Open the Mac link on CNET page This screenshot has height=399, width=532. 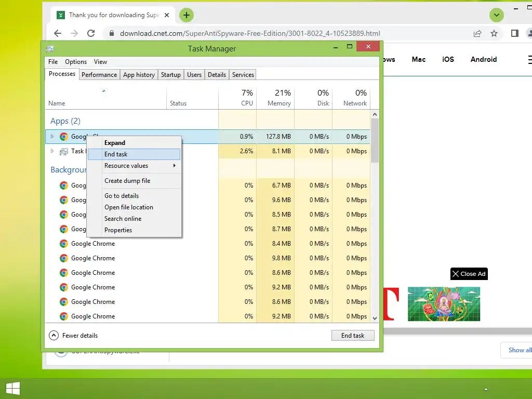418,59
